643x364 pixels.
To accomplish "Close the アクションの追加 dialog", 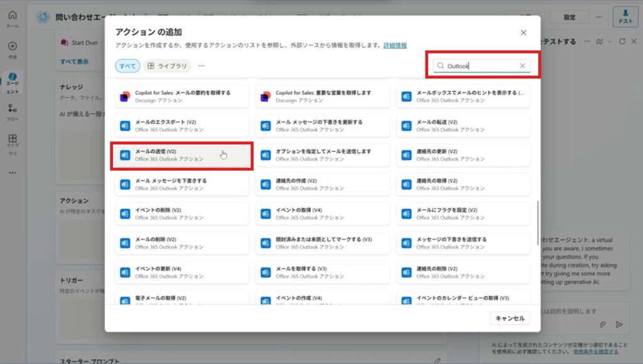I will click(x=524, y=33).
